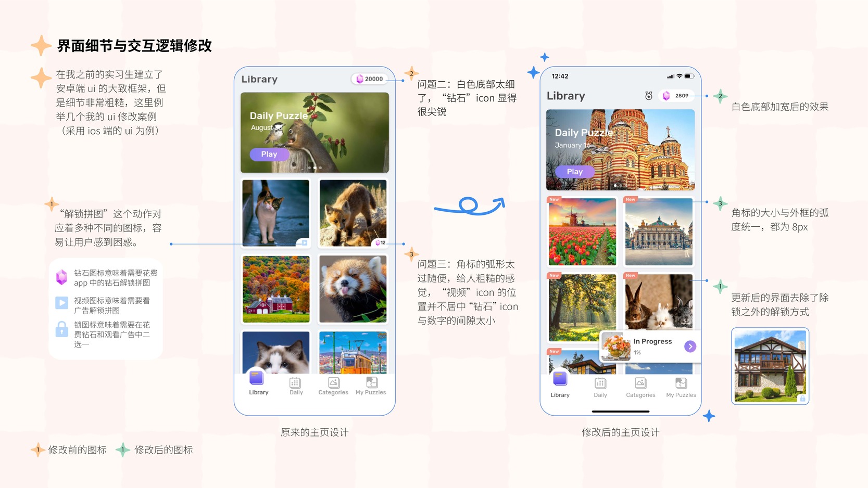This screenshot has height=488, width=868.
Task: Select My Puzzles tab in the revised design mockup
Action: pos(681,388)
